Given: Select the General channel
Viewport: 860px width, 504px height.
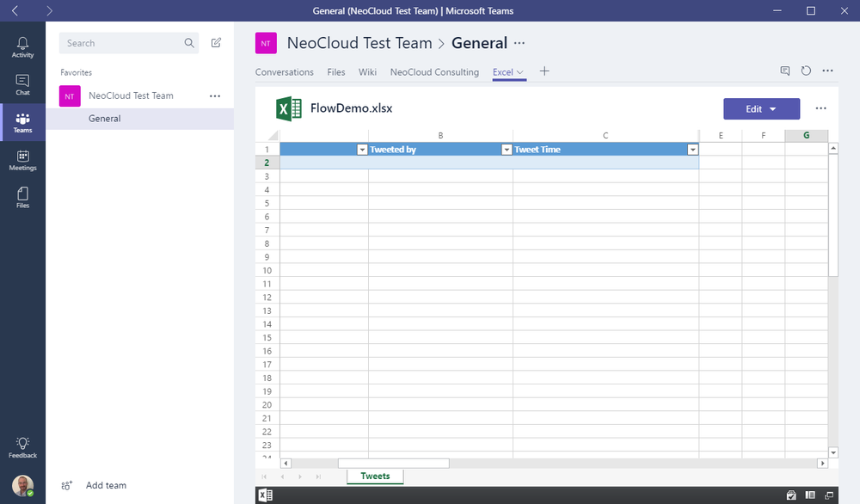Looking at the screenshot, I should [140, 119].
